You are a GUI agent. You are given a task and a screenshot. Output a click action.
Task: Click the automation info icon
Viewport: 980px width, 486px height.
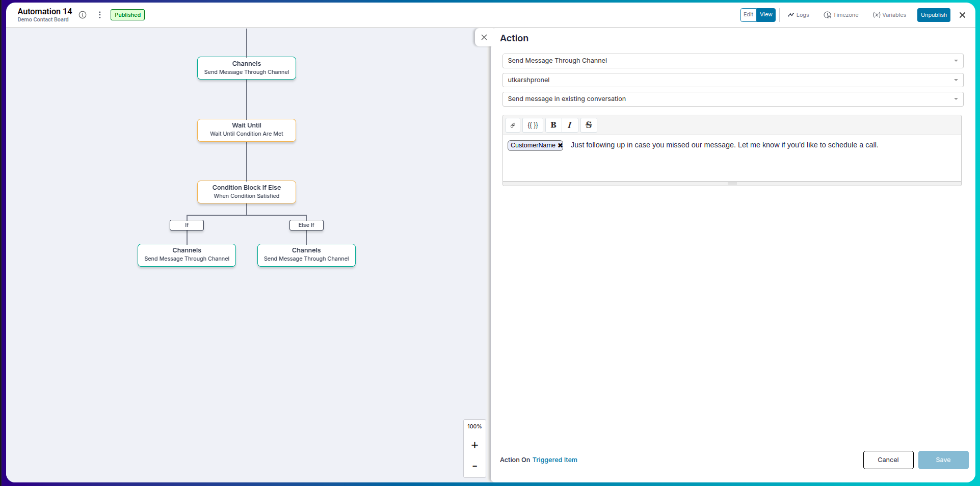point(83,15)
